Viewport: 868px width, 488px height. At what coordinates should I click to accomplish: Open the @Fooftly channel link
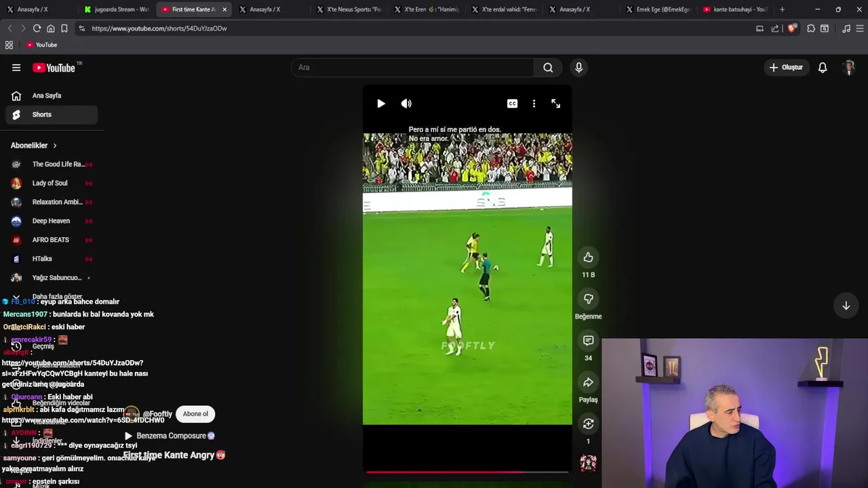point(157,414)
